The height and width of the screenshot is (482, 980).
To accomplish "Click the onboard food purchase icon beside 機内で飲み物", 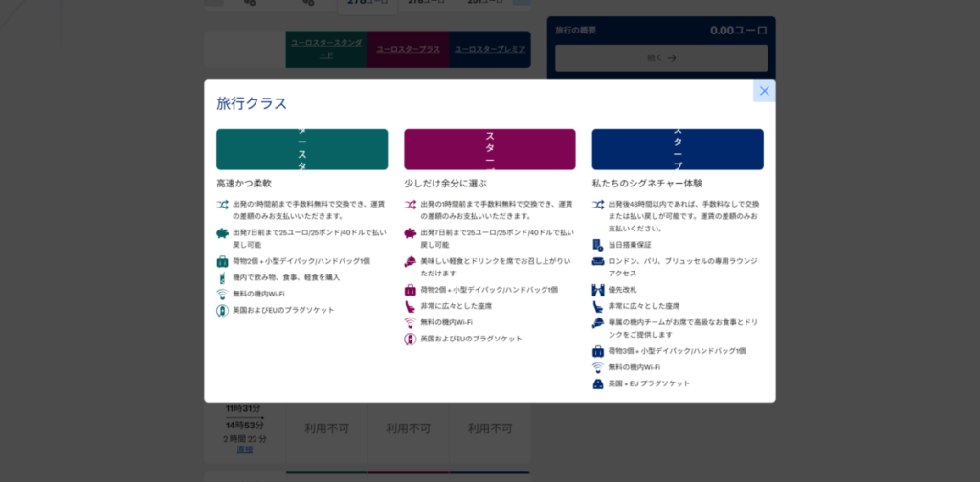I will 222,277.
